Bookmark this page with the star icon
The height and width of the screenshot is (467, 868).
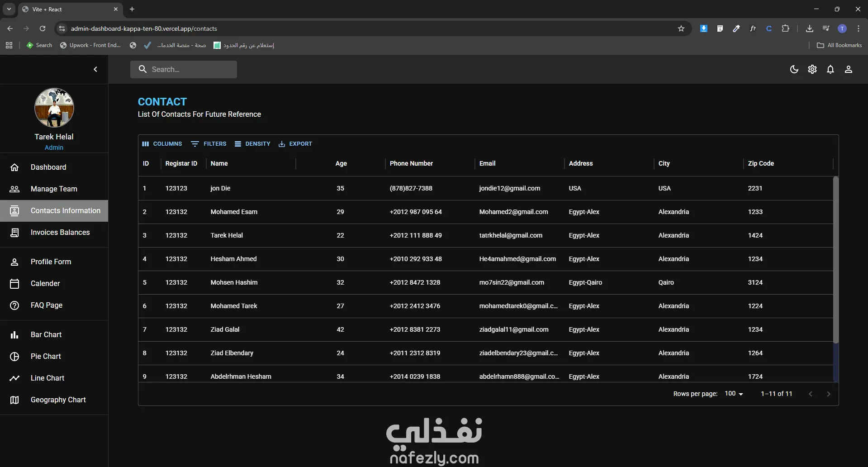681,29
